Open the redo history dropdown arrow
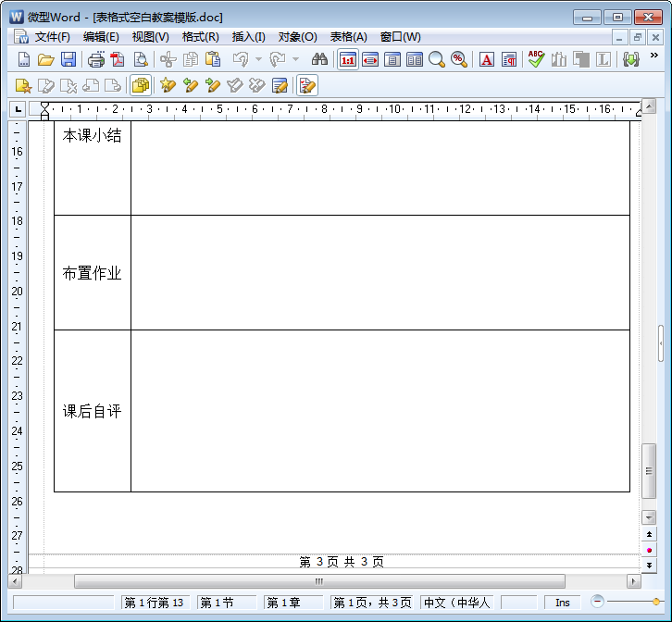 coord(295,59)
